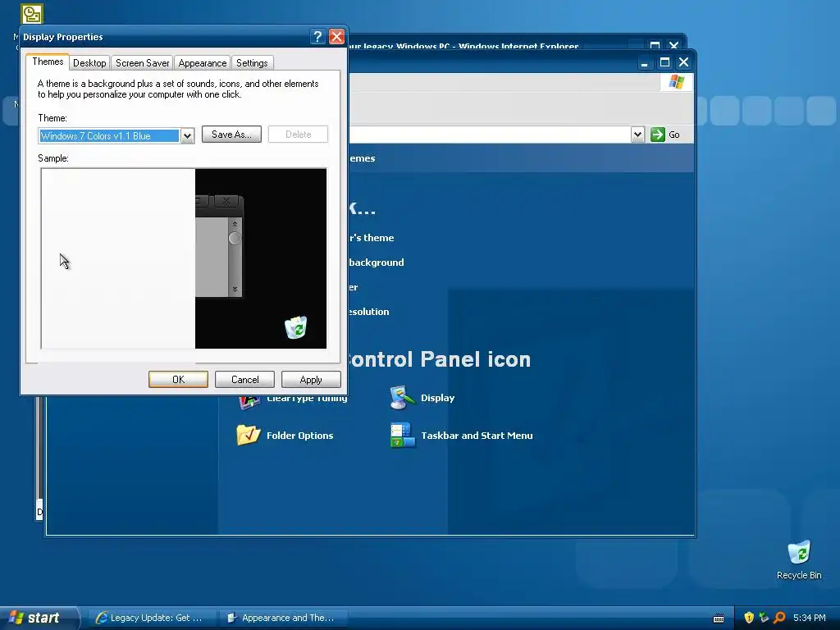
Task: Click the change background task link
Action: pyautogui.click(x=376, y=262)
